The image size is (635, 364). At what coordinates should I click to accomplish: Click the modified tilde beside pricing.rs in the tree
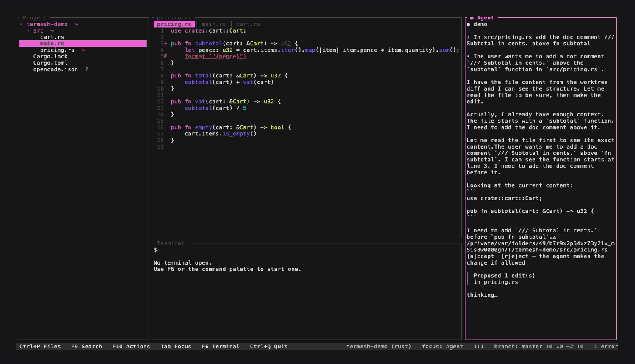point(83,50)
